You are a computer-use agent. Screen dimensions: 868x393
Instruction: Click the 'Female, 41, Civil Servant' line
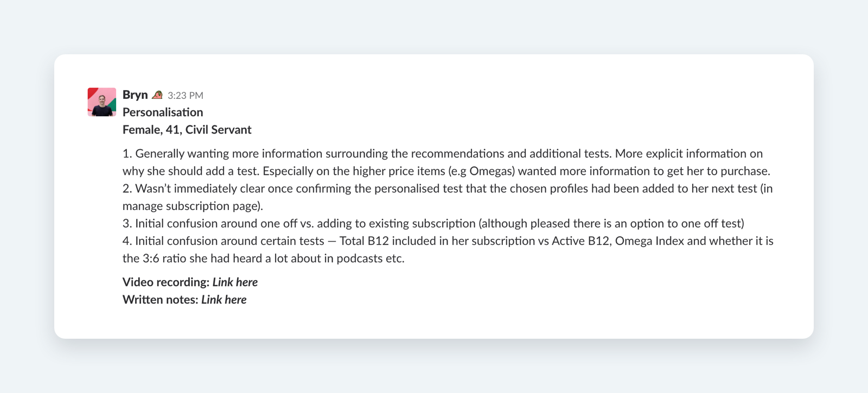tap(187, 130)
